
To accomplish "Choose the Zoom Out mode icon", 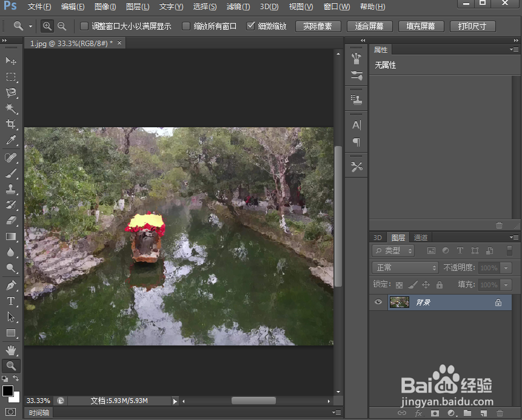I will pos(62,26).
